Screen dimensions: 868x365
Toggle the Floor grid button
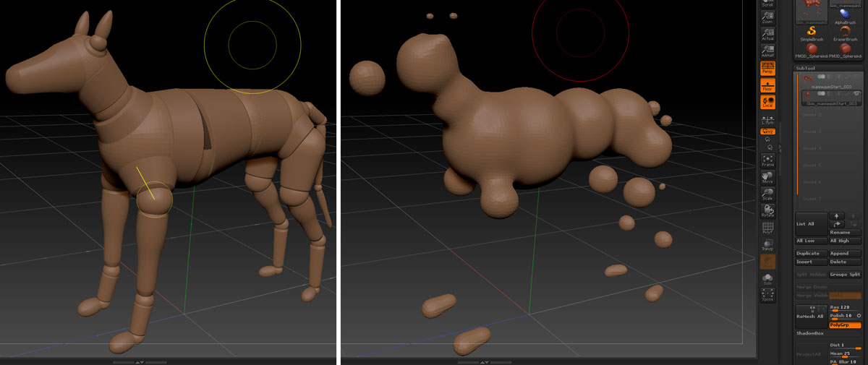click(767, 85)
